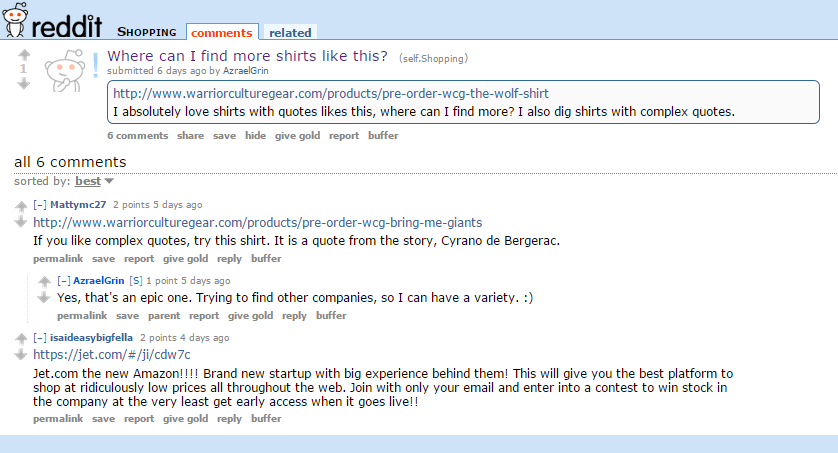This screenshot has height=453, width=838.
Task: Downvote Mattymc27's comment
Action: pyautogui.click(x=20, y=221)
